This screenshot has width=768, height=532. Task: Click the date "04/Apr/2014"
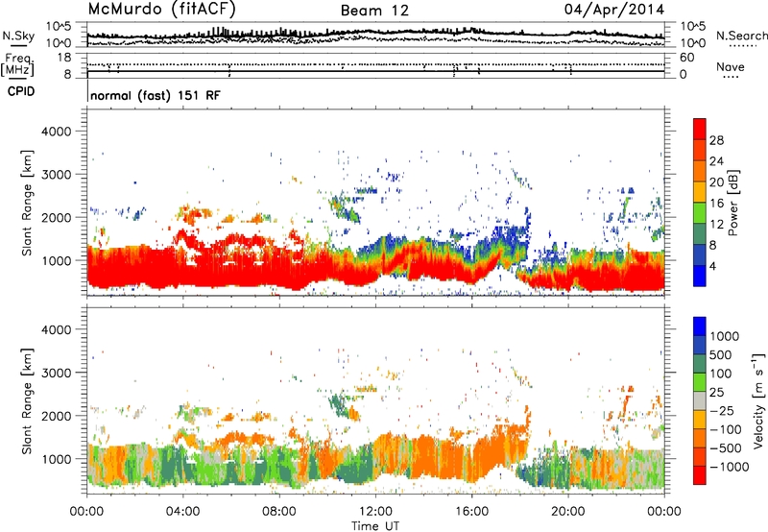(x=614, y=10)
